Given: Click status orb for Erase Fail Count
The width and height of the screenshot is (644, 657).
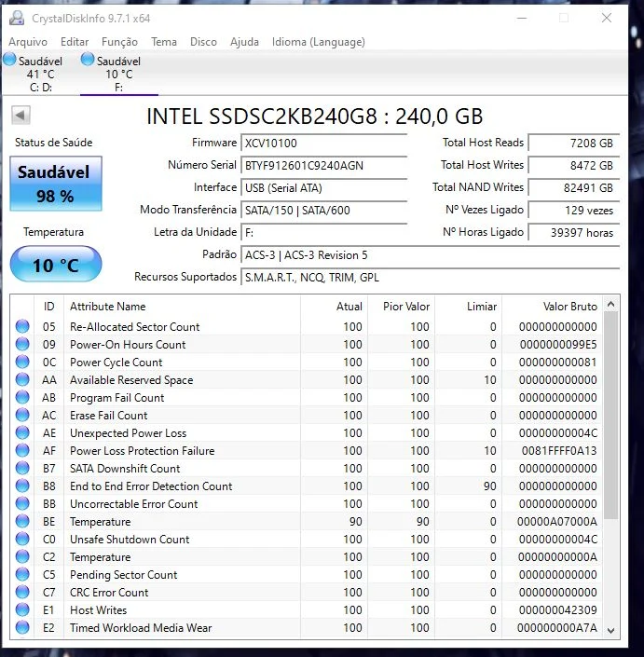Looking at the screenshot, I should click(22, 415).
